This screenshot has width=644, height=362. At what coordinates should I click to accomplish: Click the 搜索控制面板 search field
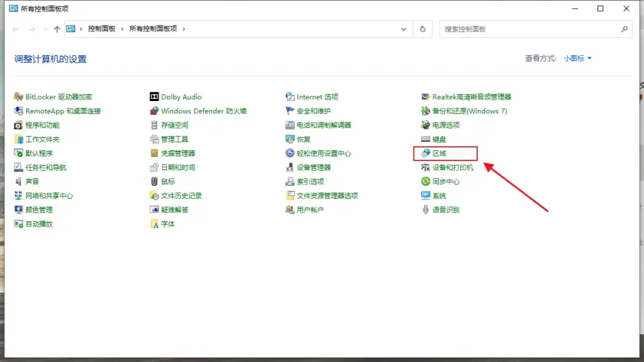[530, 29]
